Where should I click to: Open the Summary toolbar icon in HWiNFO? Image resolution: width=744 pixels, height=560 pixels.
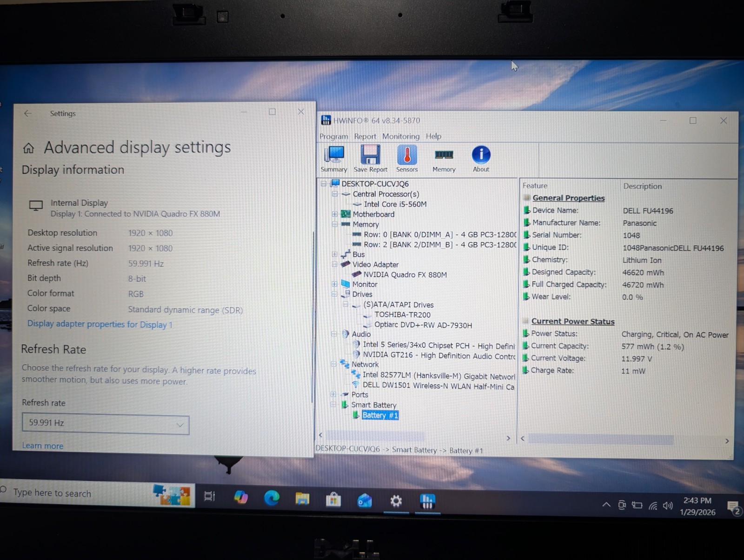pos(334,159)
